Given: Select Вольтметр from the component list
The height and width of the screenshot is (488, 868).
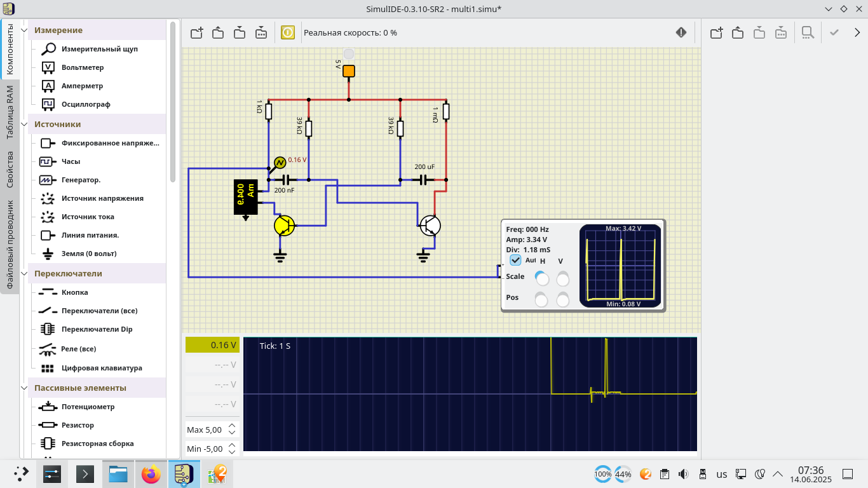Looking at the screenshot, I should tap(83, 67).
